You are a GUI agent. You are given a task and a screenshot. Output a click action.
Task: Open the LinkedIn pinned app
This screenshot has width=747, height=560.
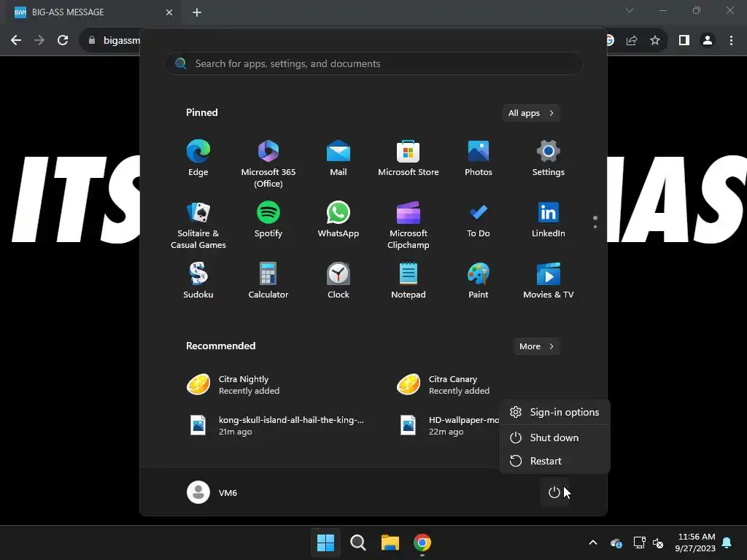[x=549, y=220]
